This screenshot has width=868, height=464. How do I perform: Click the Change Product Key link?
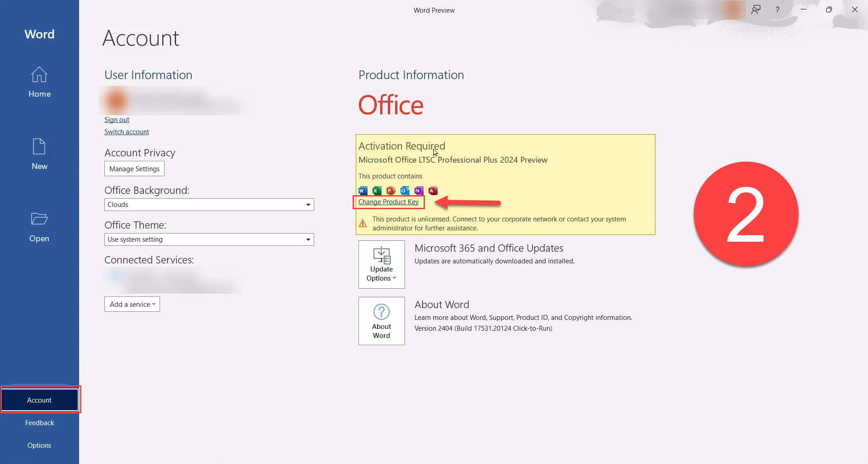388,202
